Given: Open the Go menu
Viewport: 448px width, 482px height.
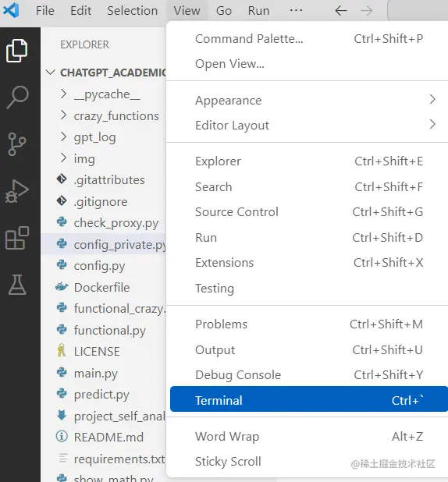Looking at the screenshot, I should click(x=224, y=11).
